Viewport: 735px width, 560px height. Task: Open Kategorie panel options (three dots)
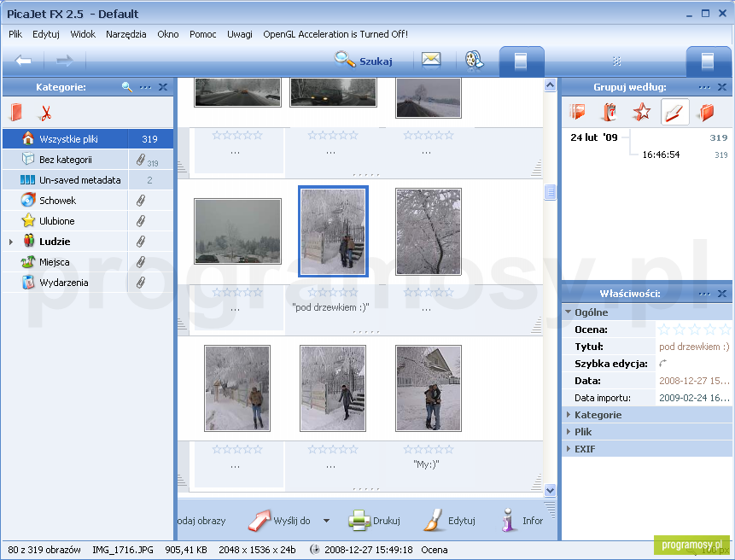[145, 87]
